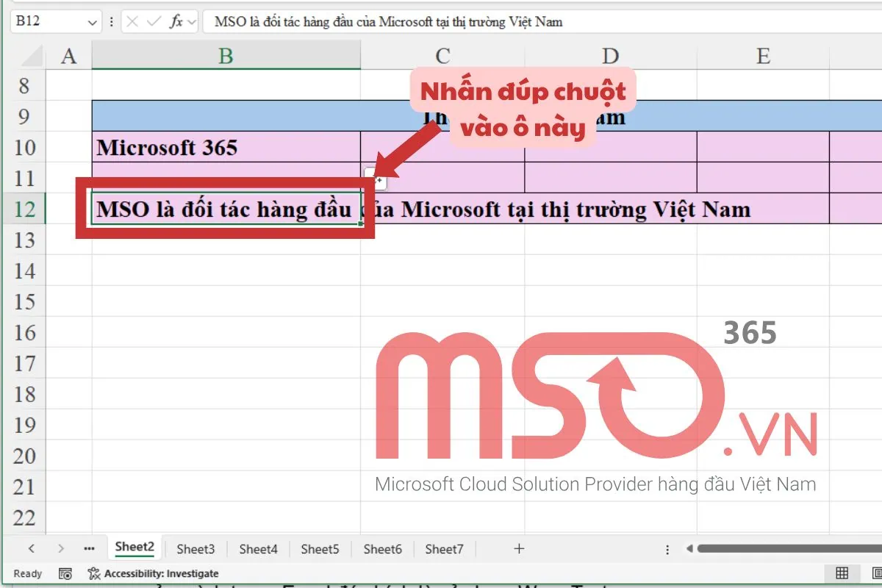Click the Ready status indicator
Viewport: 882px width, 588px height.
[28, 573]
